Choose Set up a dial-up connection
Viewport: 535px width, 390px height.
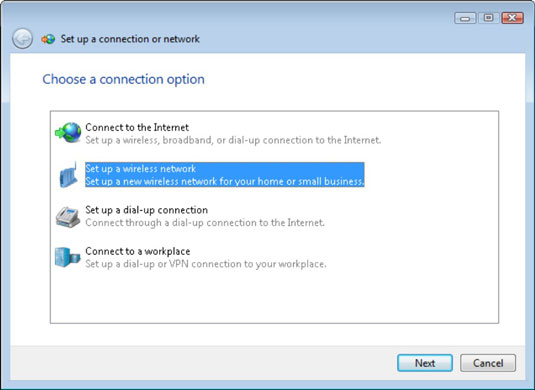[x=146, y=210]
